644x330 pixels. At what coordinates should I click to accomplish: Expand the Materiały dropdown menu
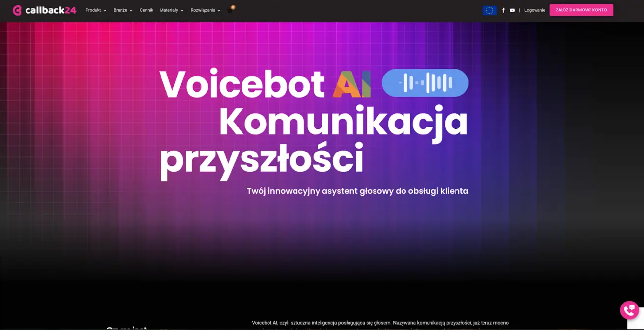point(171,10)
